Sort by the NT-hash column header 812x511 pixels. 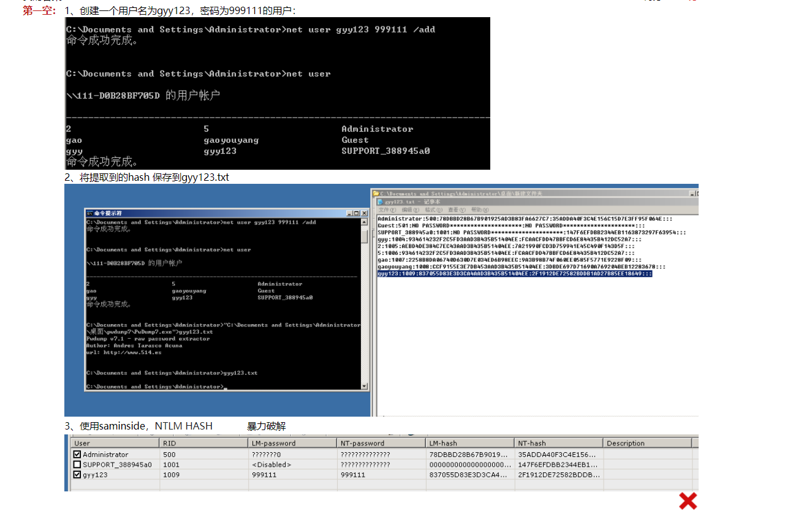point(559,443)
